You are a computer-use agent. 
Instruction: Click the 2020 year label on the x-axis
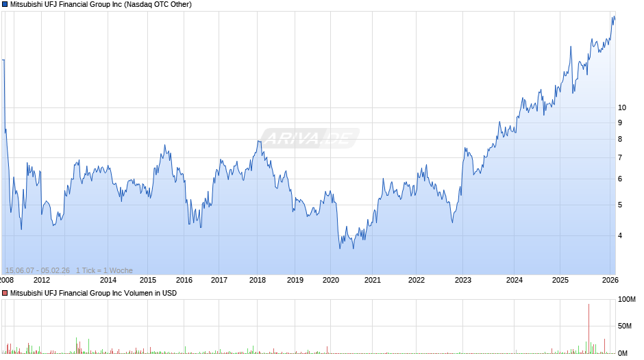[x=331, y=280]
